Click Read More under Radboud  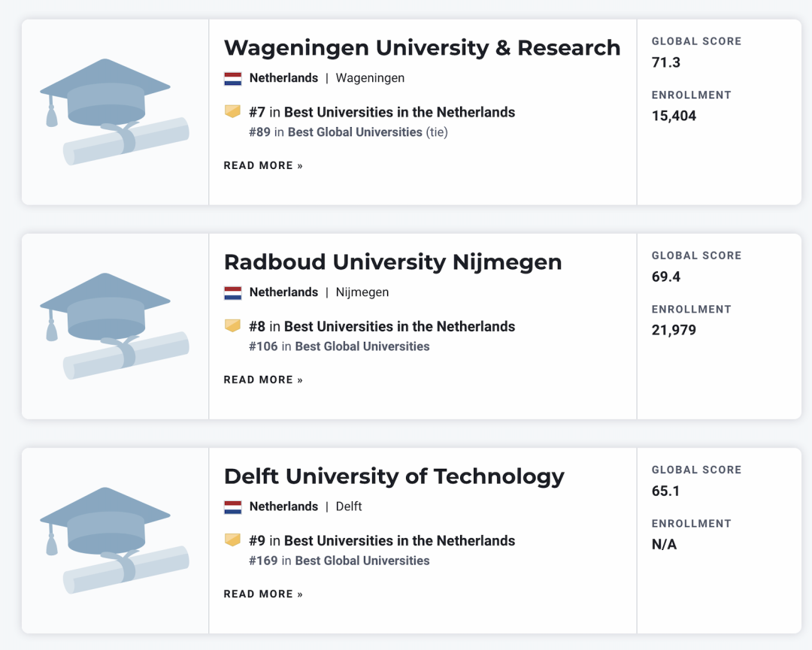pyautogui.click(x=263, y=379)
